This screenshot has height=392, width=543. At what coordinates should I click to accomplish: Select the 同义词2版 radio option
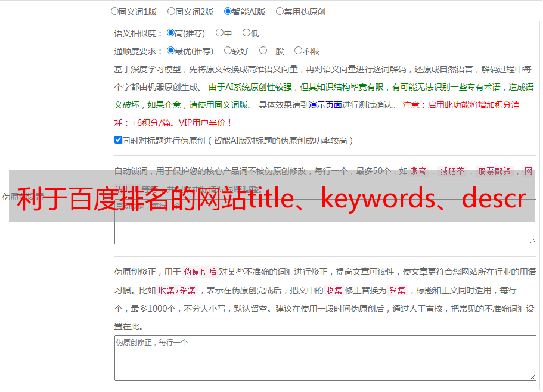[x=171, y=11]
